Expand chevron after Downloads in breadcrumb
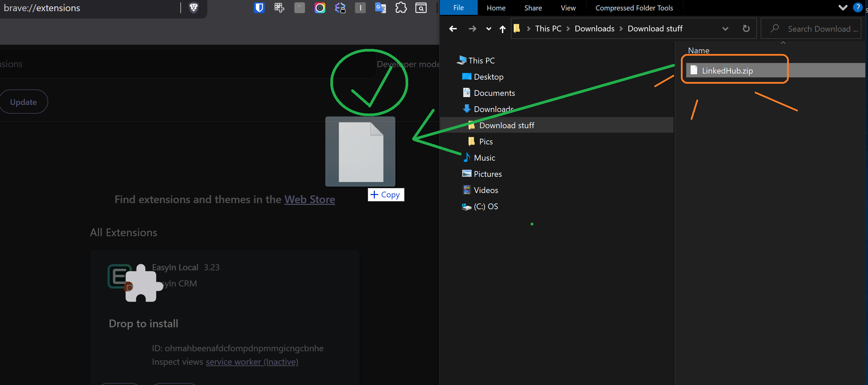The image size is (868, 385). pos(621,29)
